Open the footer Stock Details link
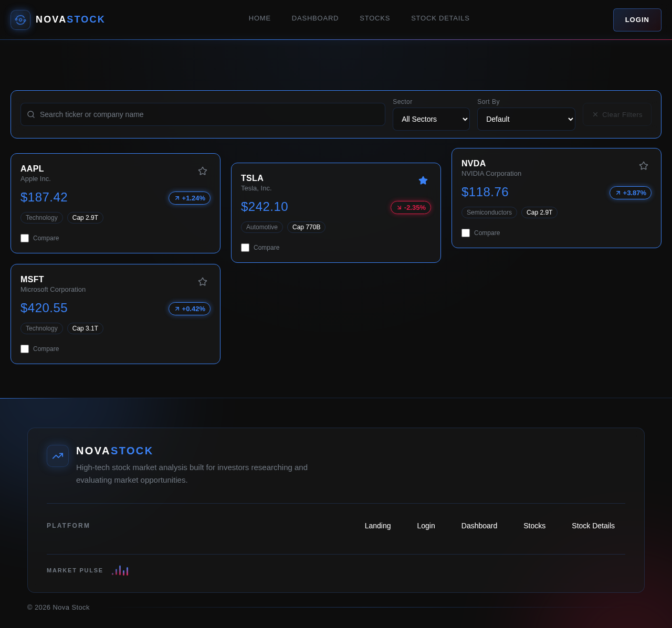The image size is (672, 628). click(x=593, y=526)
